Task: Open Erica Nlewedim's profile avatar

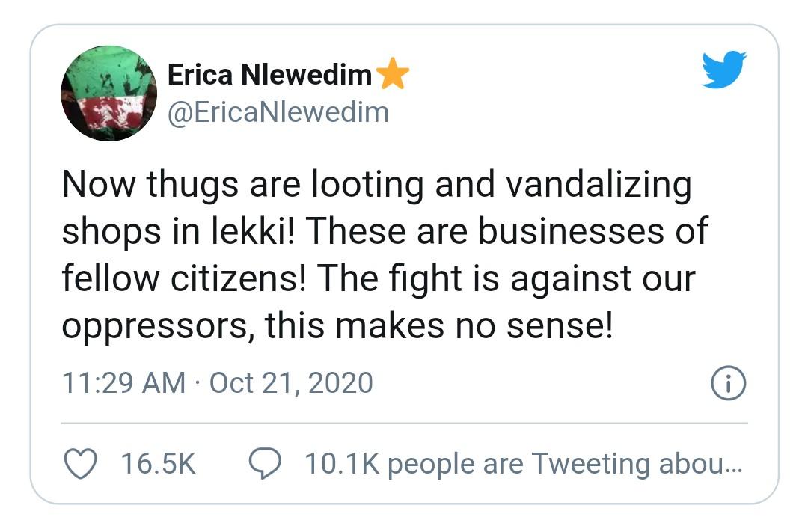Action: click(108, 94)
